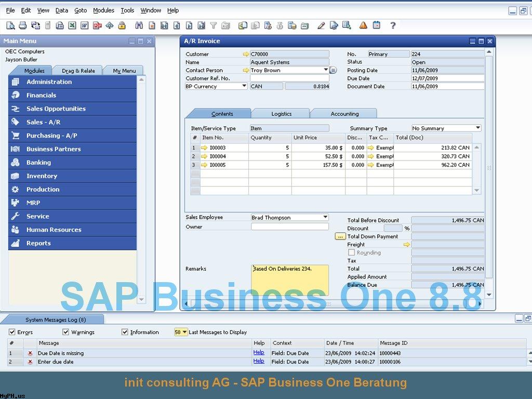Click the Remarks text box
This screenshot has height=399, width=532.
290,280
